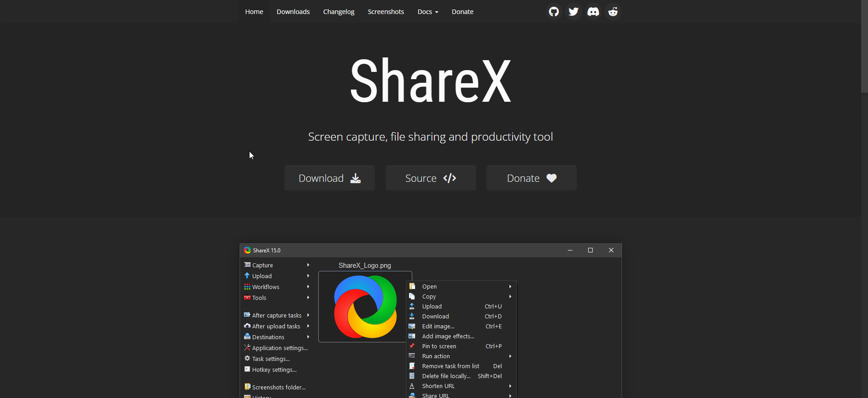Click the ShareX_Logo.png file name label
The image size is (868, 398).
[x=365, y=265]
